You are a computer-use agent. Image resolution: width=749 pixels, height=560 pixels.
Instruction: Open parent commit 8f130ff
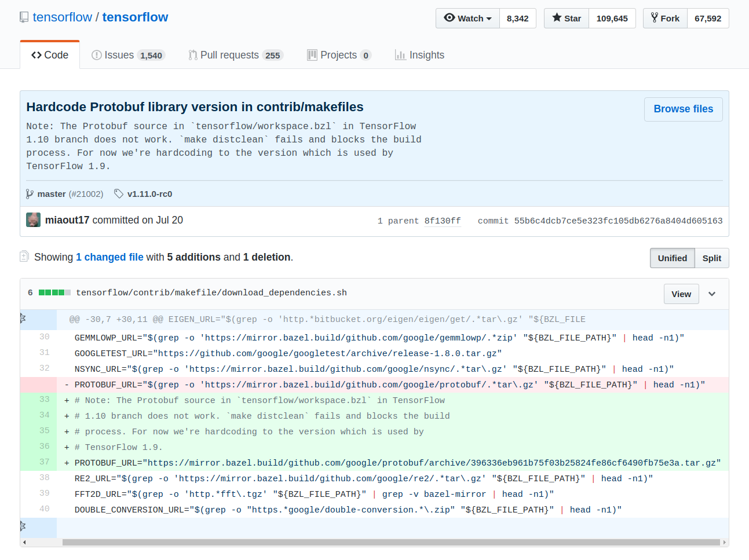point(443,221)
